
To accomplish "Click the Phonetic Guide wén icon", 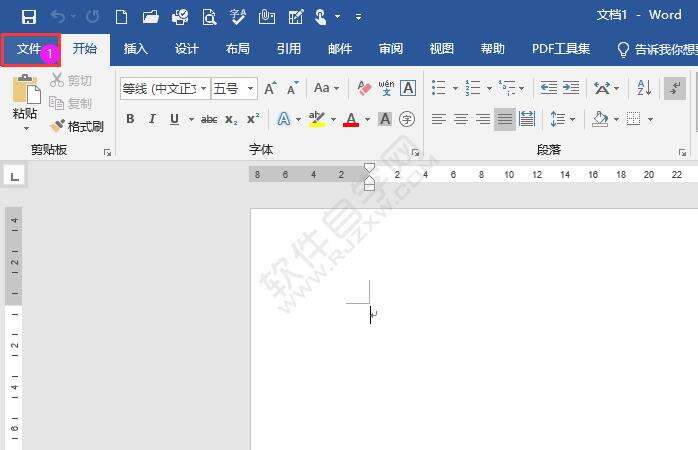I will (x=386, y=88).
